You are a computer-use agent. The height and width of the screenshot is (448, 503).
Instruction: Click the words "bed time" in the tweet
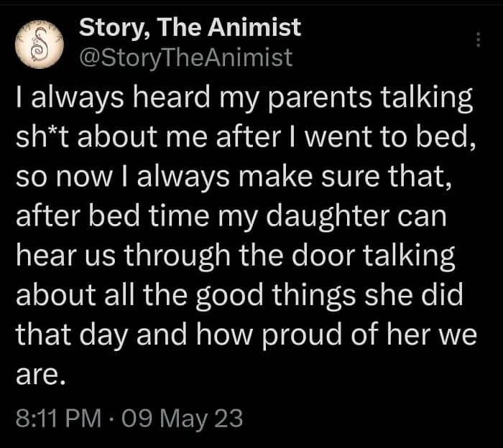(148, 216)
